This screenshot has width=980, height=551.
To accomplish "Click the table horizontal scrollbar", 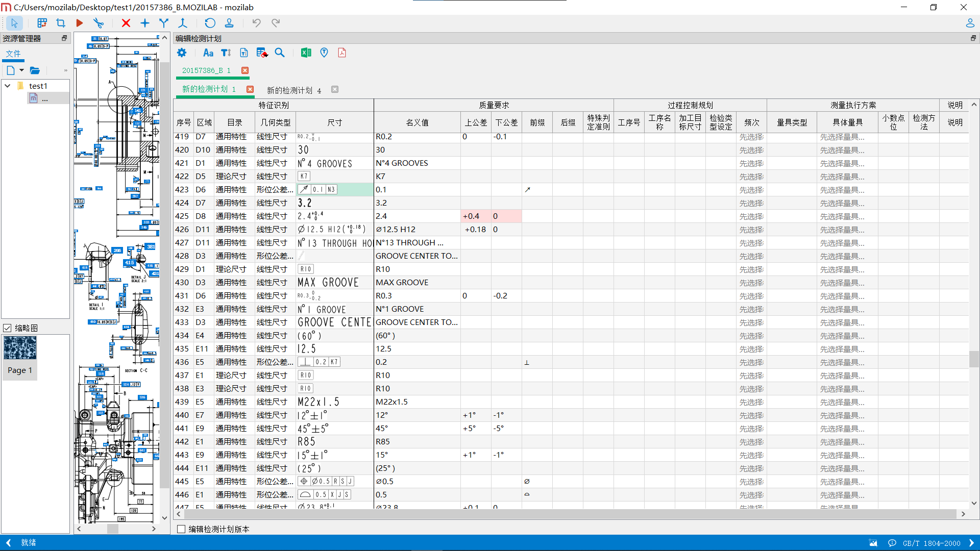I will [570, 514].
